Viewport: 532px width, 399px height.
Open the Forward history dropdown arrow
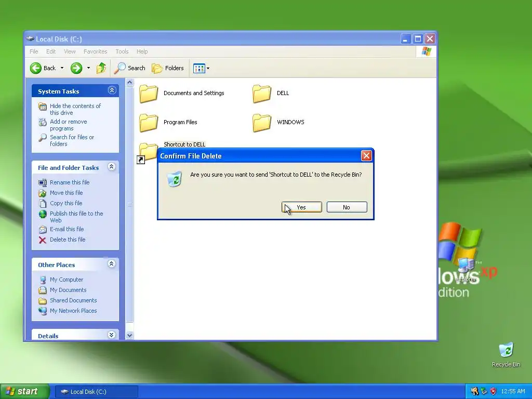point(88,68)
